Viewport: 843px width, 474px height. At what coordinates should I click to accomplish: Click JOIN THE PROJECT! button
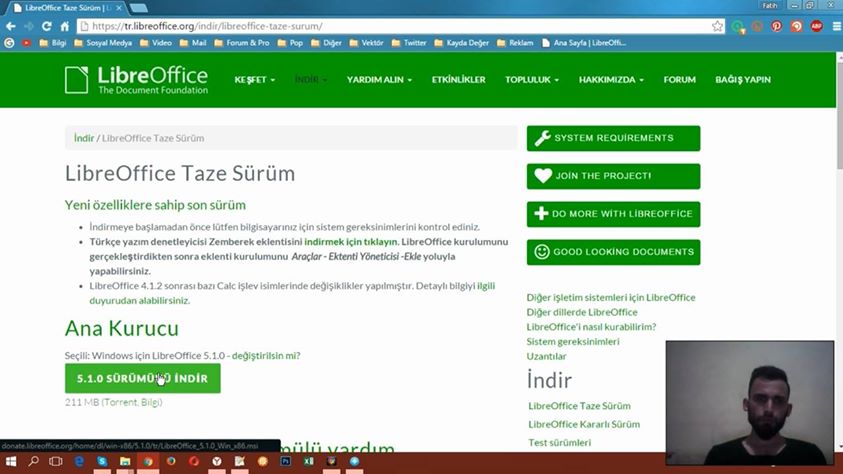tap(613, 176)
